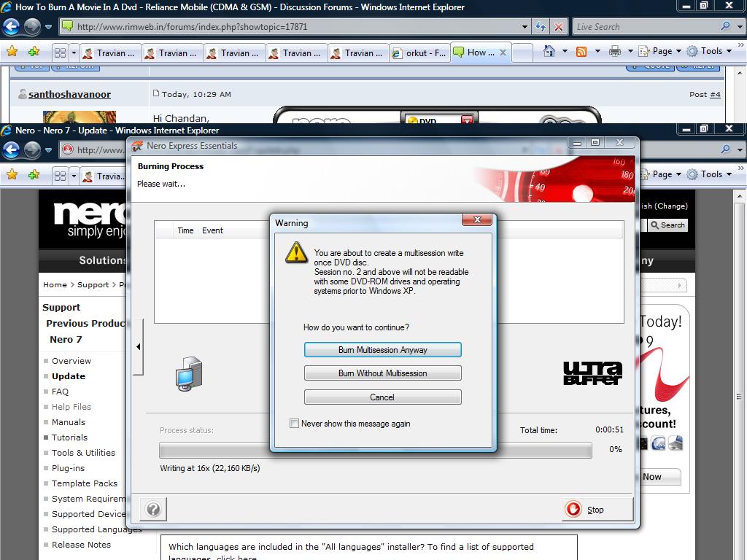Screen dimensions: 747x560
Task: Open address bar history dropdown in top IE
Action: point(525,27)
